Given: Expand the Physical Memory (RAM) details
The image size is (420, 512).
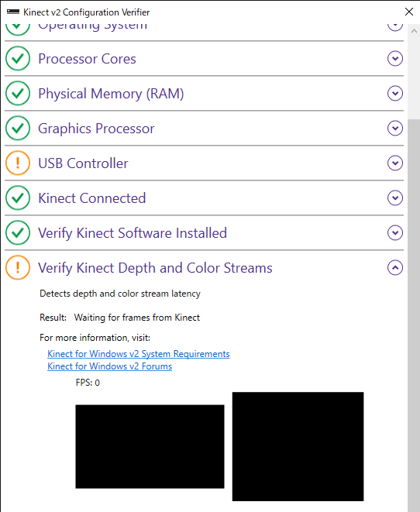Looking at the screenshot, I should (395, 94).
